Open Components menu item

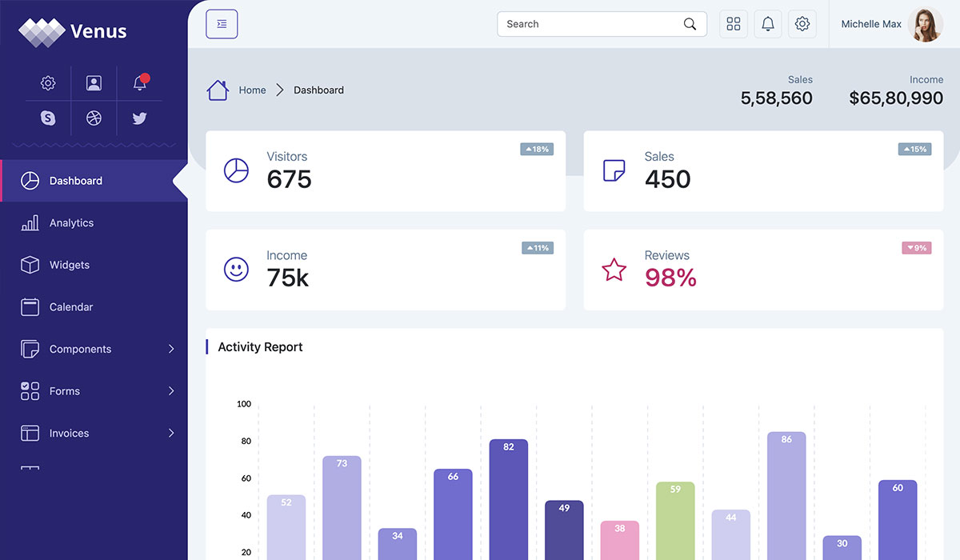click(94, 349)
